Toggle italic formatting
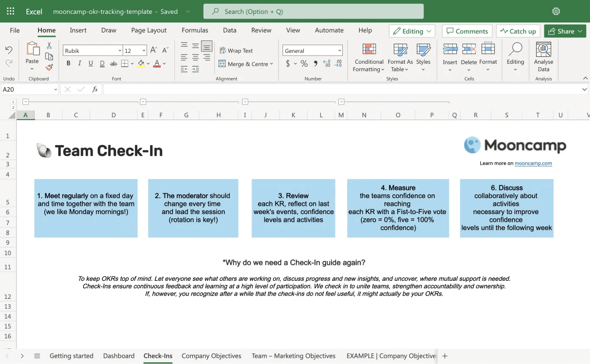The image size is (590, 364). click(x=80, y=63)
